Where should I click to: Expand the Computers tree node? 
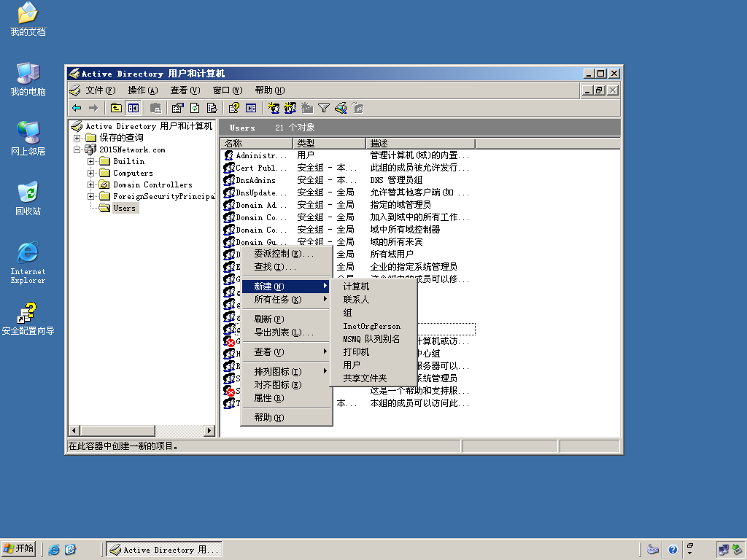point(90,173)
